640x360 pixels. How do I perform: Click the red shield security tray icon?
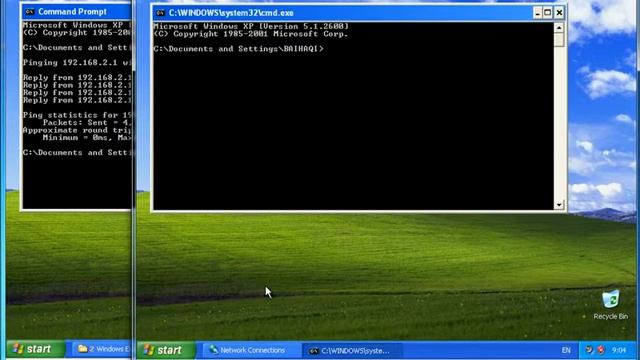coord(601,350)
